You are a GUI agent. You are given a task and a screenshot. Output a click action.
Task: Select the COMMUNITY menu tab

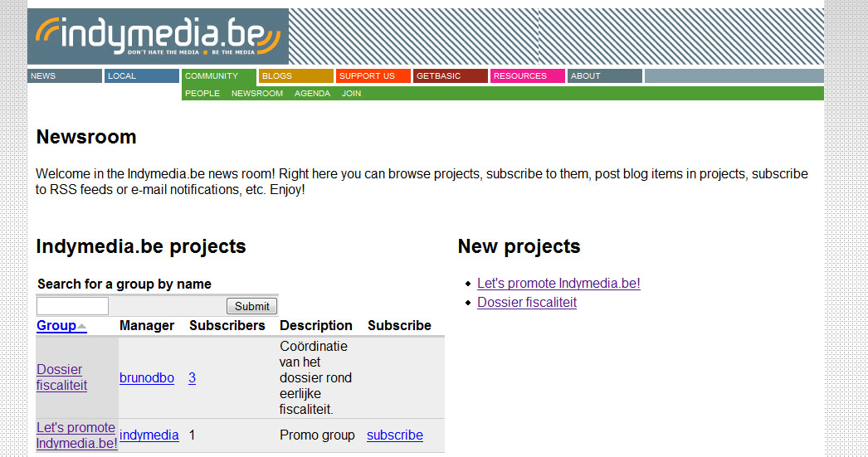coord(219,75)
